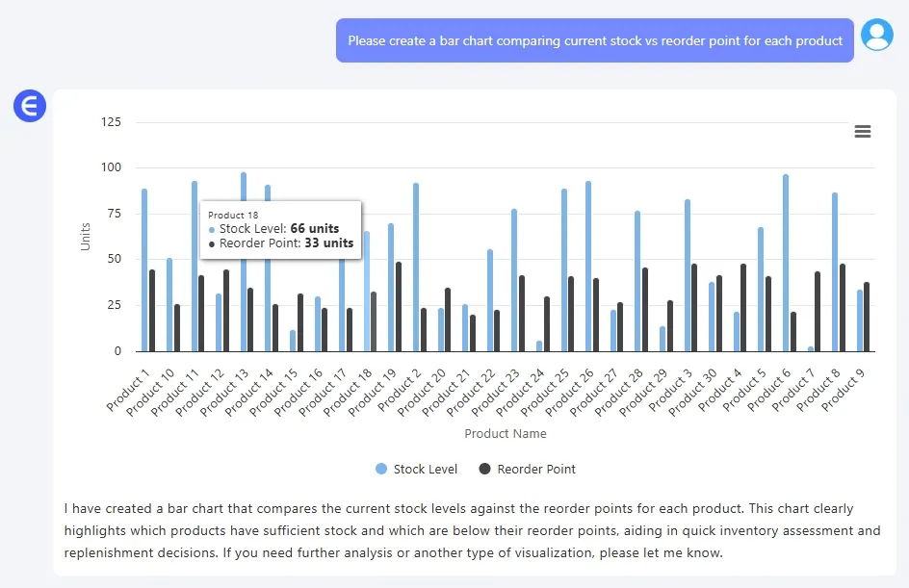Click the assistant logo icon
Viewport: 909px width, 588px height.
tap(30, 106)
